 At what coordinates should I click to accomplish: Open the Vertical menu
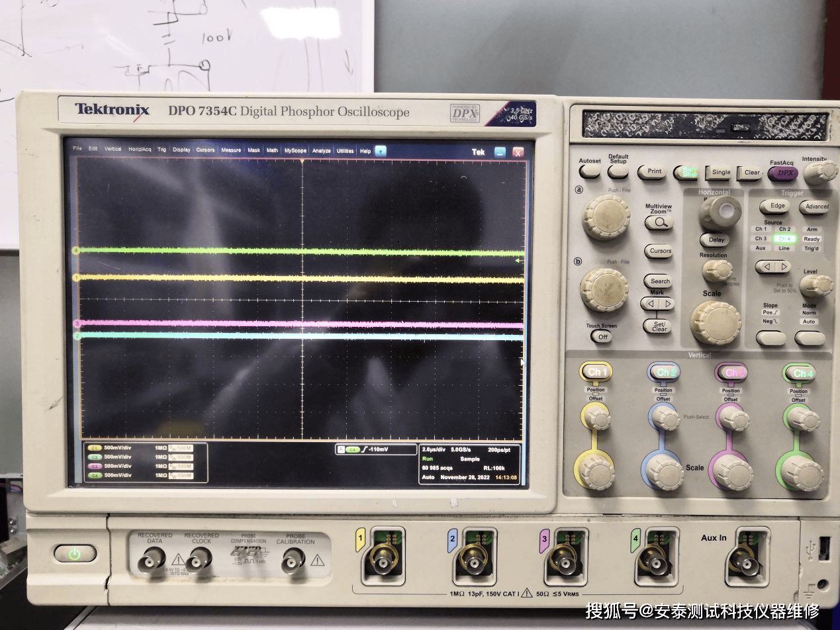point(113,149)
